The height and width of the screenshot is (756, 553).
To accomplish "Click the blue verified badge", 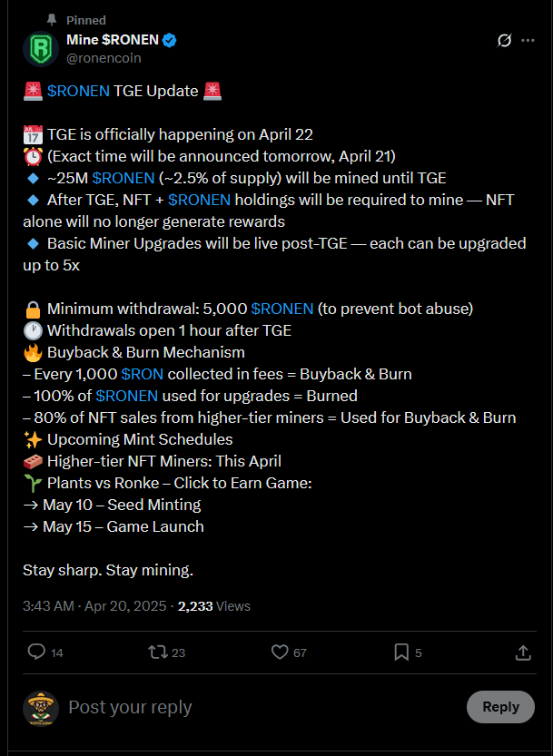I will click(170, 40).
